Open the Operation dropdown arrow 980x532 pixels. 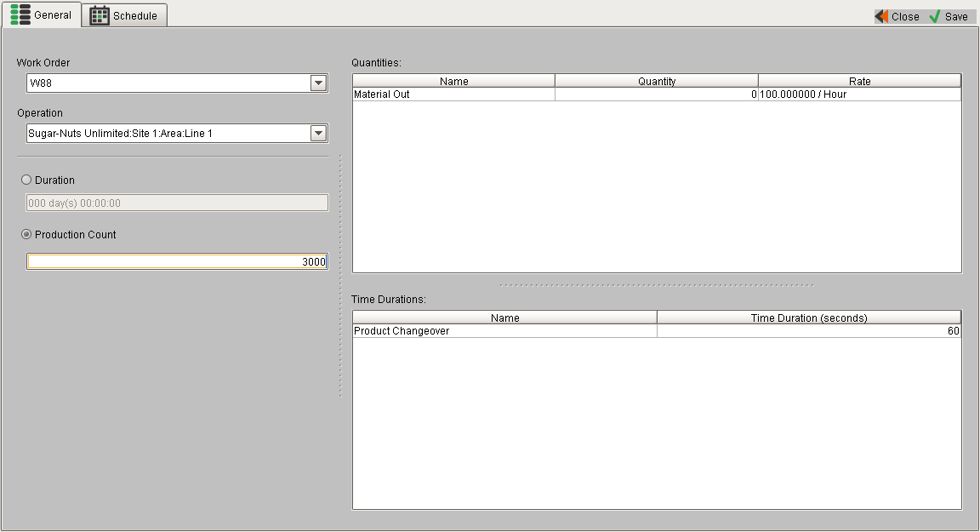pyautogui.click(x=318, y=134)
